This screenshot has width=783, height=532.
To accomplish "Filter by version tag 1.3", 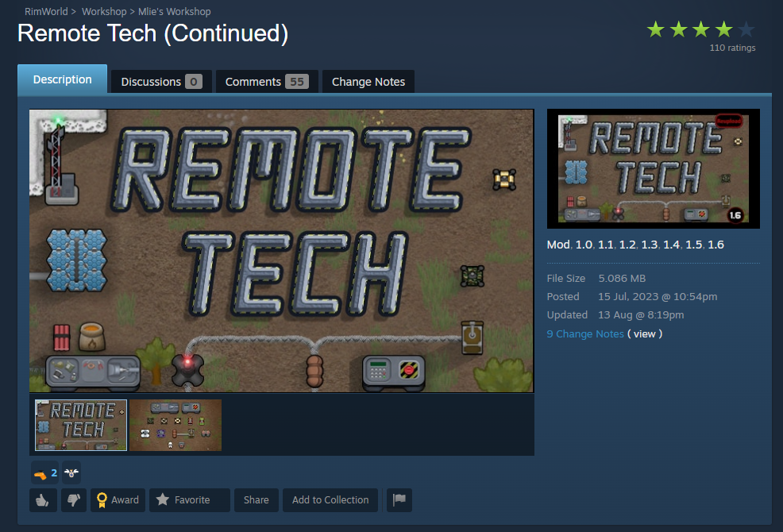I will [x=650, y=245].
